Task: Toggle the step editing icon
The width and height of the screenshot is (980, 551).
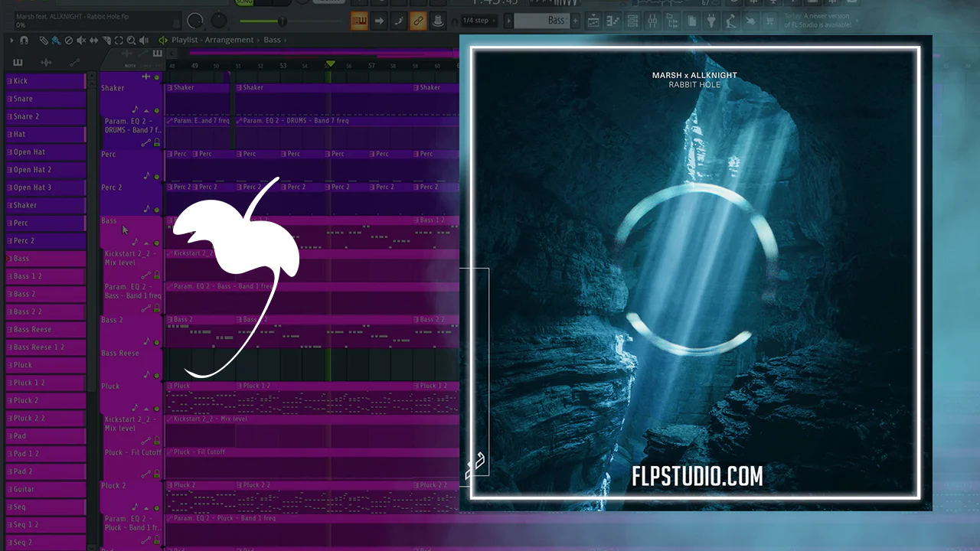Action: [x=399, y=21]
